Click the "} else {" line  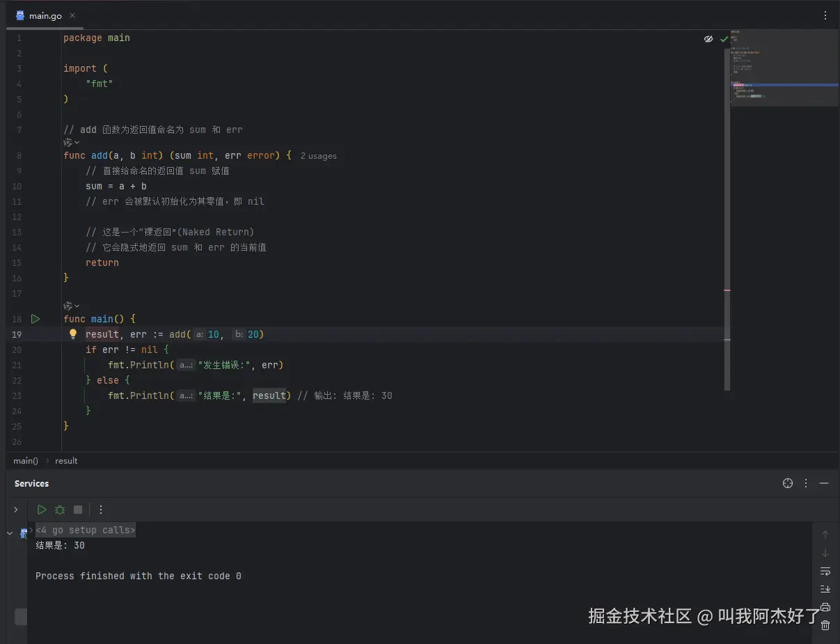[x=108, y=380]
